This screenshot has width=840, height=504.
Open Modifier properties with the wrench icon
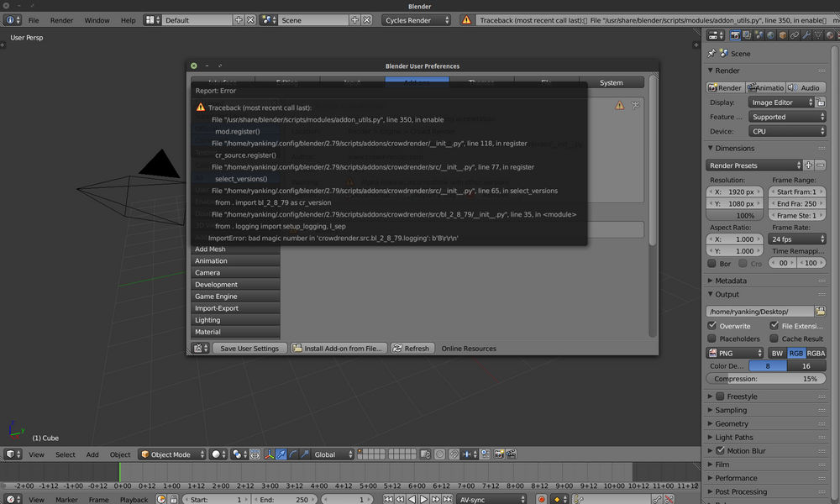click(805, 34)
